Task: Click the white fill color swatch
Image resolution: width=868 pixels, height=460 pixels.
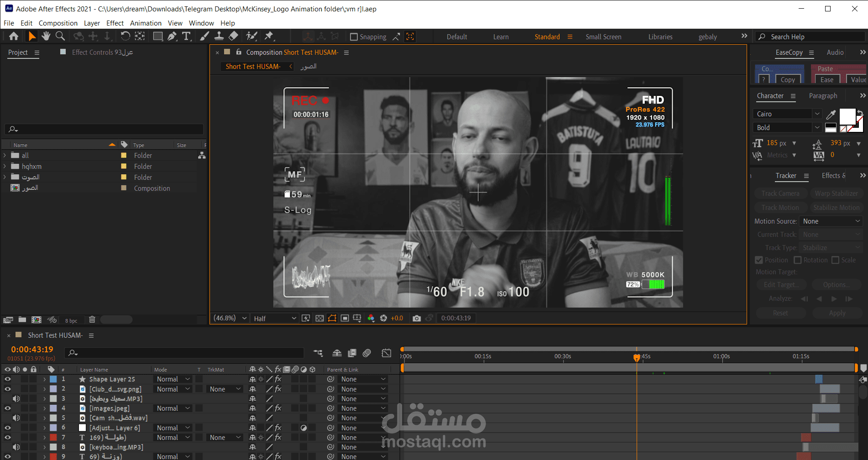Action: point(847,116)
